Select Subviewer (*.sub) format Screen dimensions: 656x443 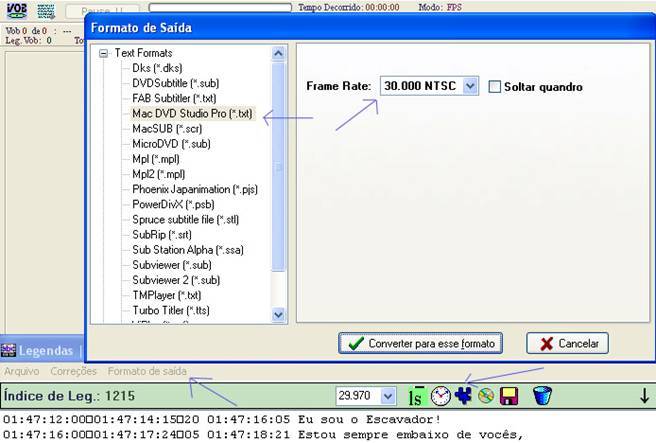172,265
